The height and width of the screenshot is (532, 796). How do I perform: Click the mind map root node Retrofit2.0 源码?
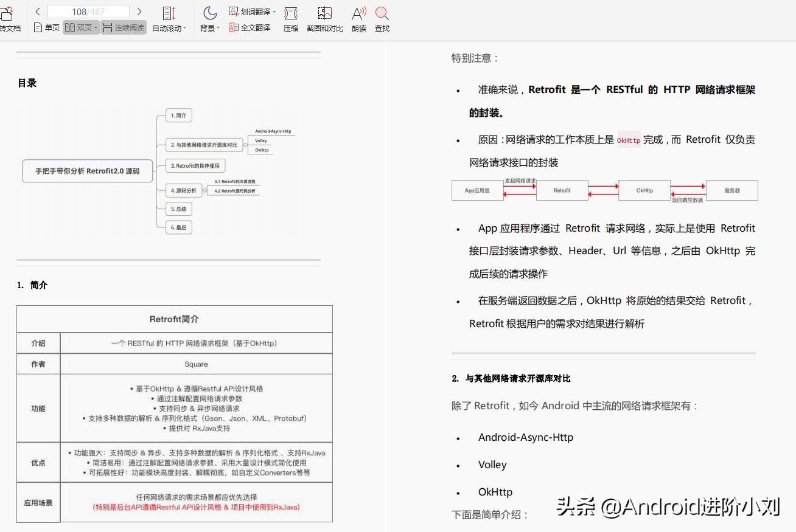click(x=87, y=171)
